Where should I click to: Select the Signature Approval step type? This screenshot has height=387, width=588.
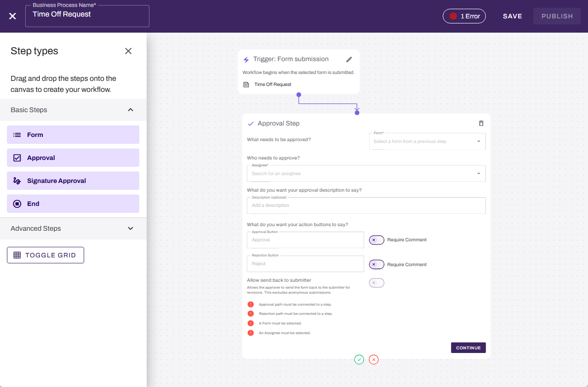pos(73,181)
